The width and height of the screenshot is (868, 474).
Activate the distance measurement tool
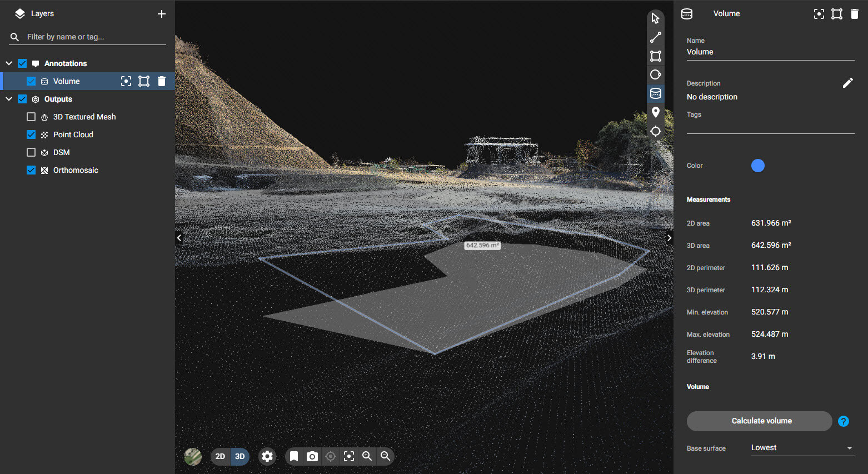point(656,37)
